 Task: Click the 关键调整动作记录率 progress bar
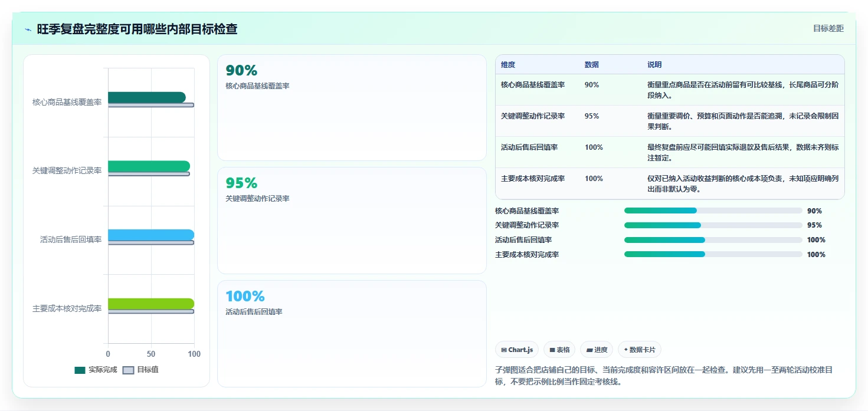pos(713,225)
